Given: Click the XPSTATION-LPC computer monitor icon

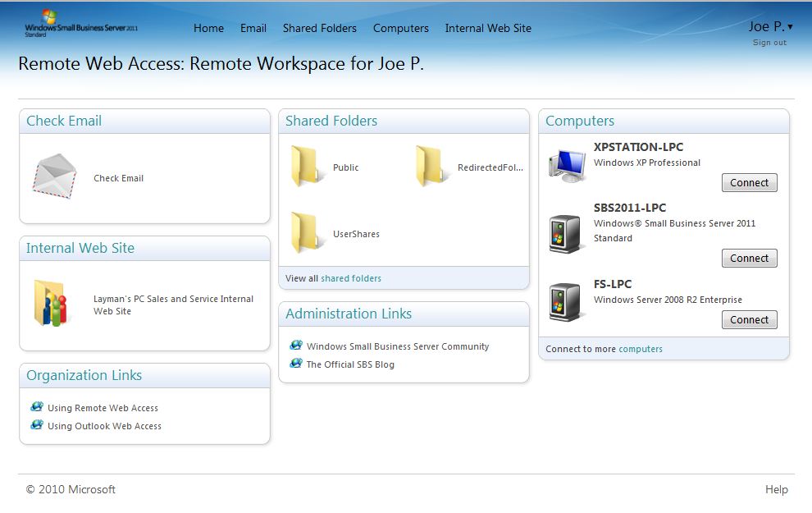Looking at the screenshot, I should [567, 165].
